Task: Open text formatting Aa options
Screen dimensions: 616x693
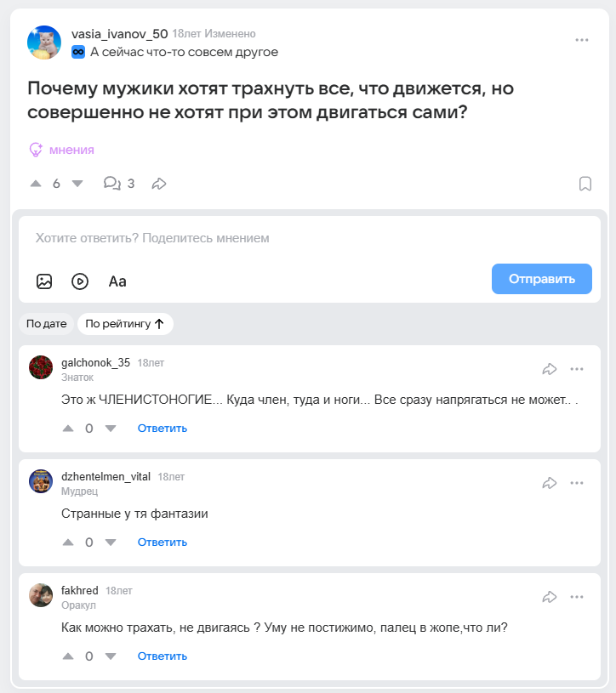Action: 117,281
